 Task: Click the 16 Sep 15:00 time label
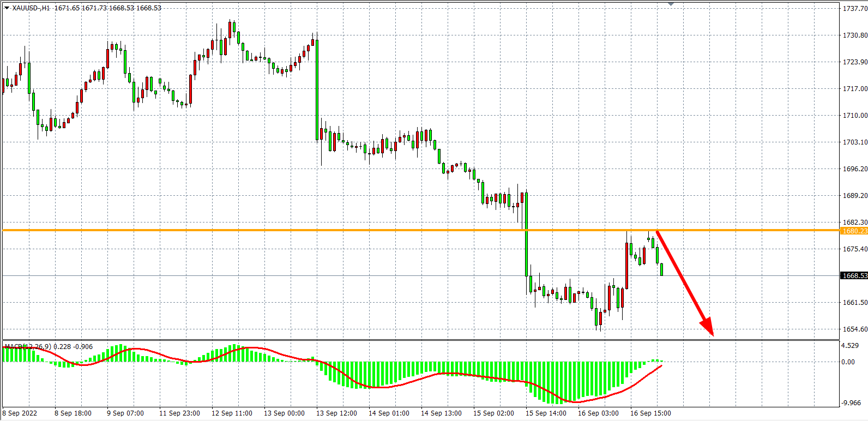650,413
